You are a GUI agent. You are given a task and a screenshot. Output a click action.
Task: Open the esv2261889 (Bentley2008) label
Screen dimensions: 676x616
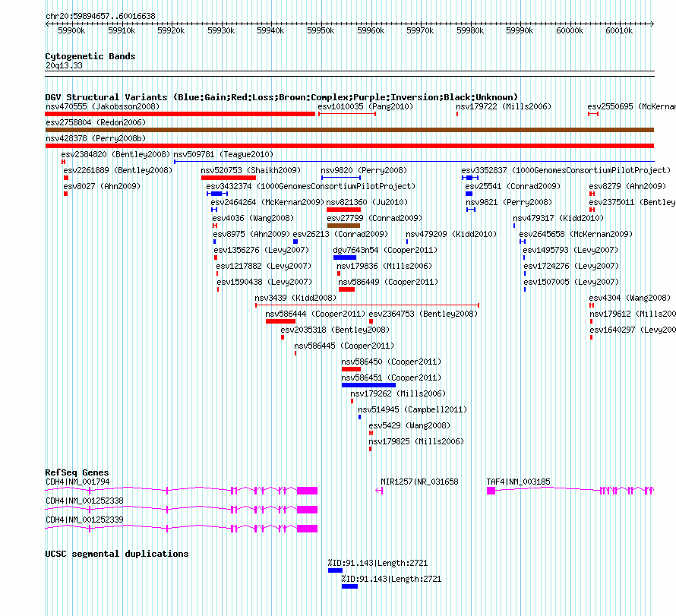coord(118,170)
